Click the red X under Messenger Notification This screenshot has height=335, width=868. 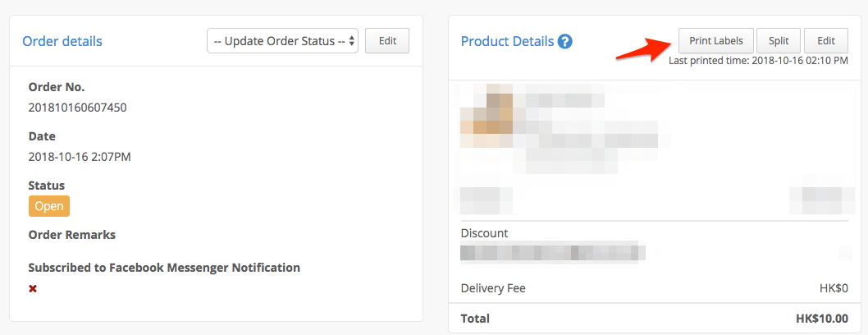pos(33,288)
